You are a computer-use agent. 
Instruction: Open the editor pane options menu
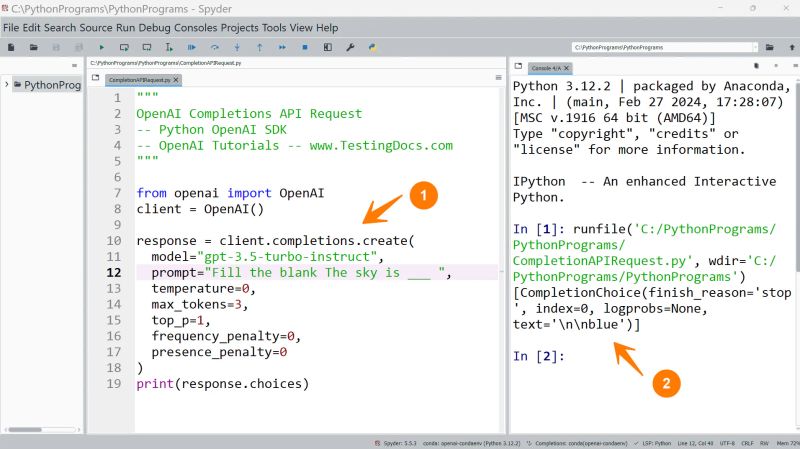498,78
